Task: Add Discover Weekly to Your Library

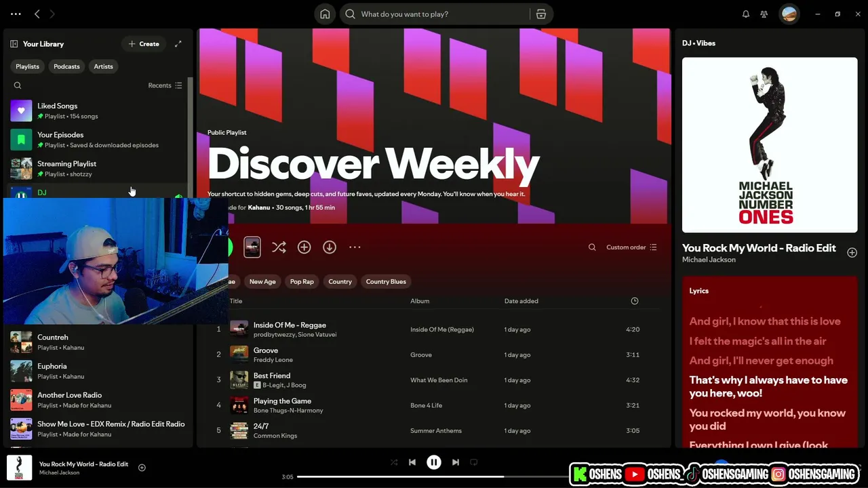Action: (x=304, y=247)
